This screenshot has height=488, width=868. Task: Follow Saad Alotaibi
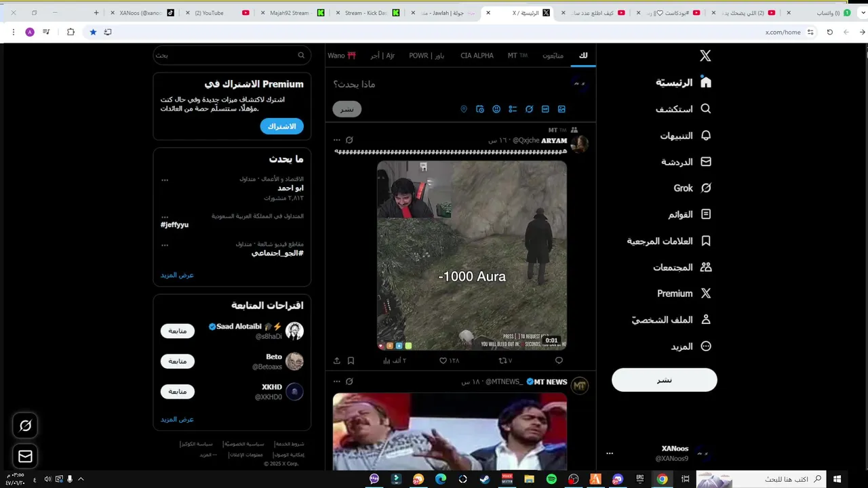coord(178,331)
